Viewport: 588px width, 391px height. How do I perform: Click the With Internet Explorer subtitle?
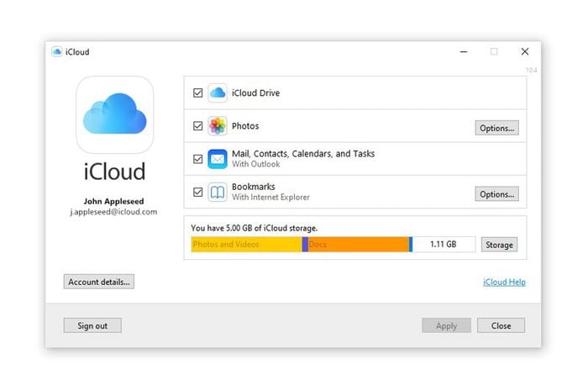[x=270, y=197]
